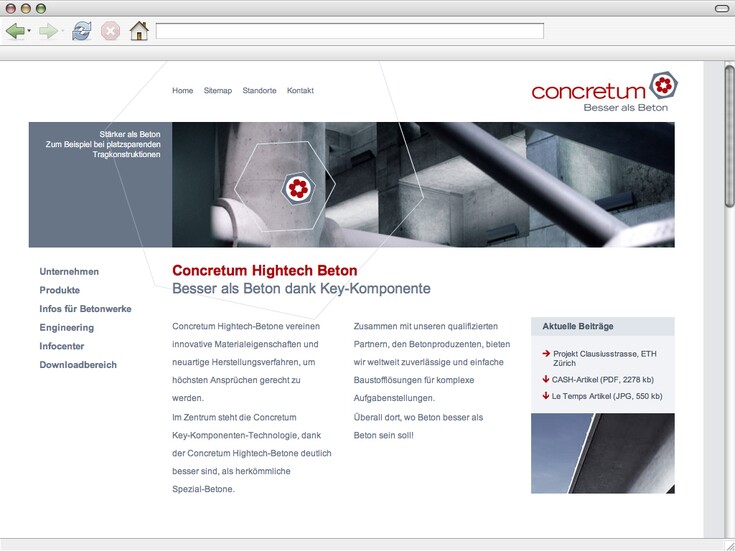This screenshot has width=735, height=551.
Task: Click the browser Forward arrow
Action: click(x=48, y=31)
